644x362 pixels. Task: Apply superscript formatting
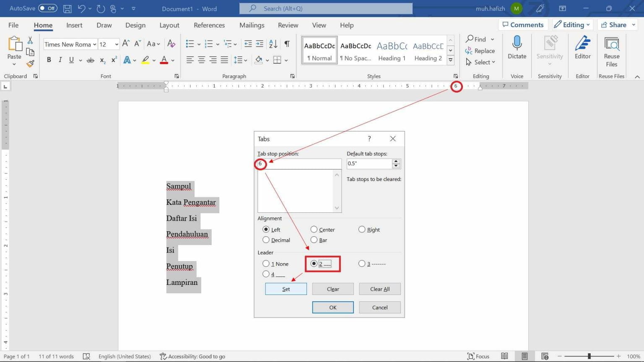click(113, 60)
